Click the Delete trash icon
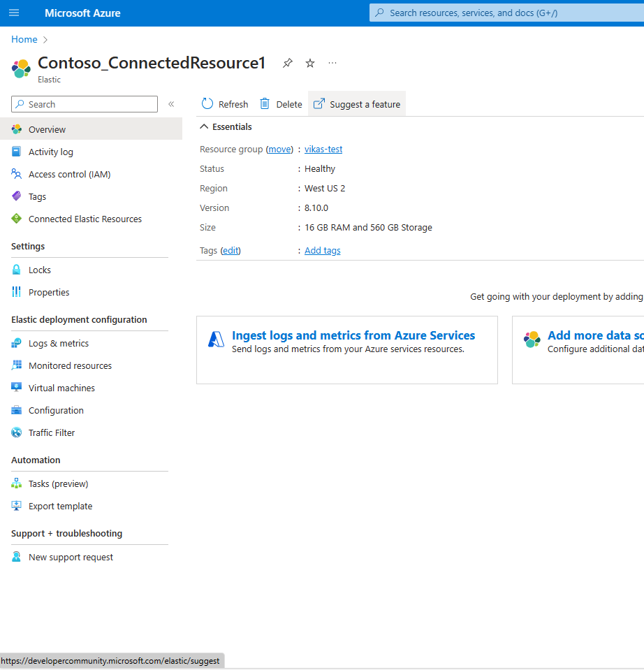The image size is (644, 670). point(265,104)
